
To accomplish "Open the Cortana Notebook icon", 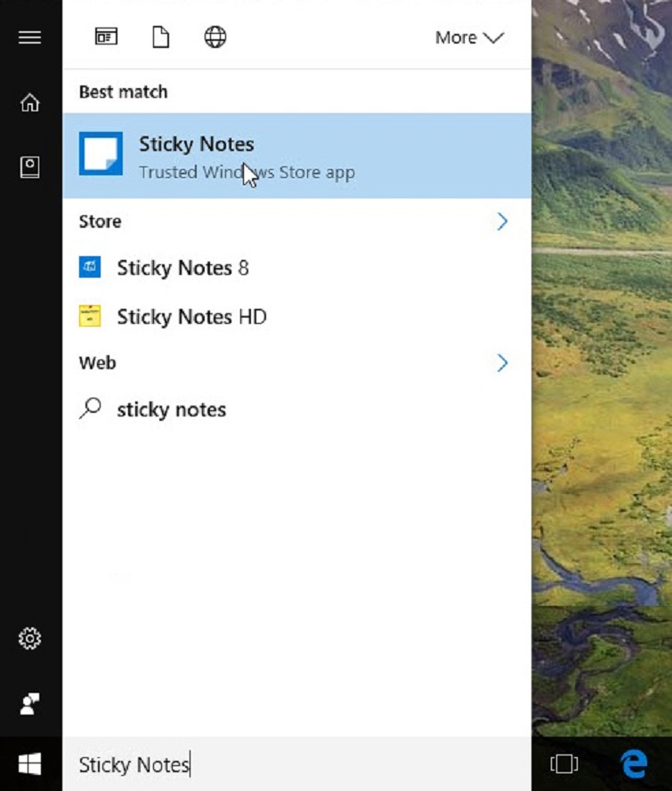I will tap(30, 166).
